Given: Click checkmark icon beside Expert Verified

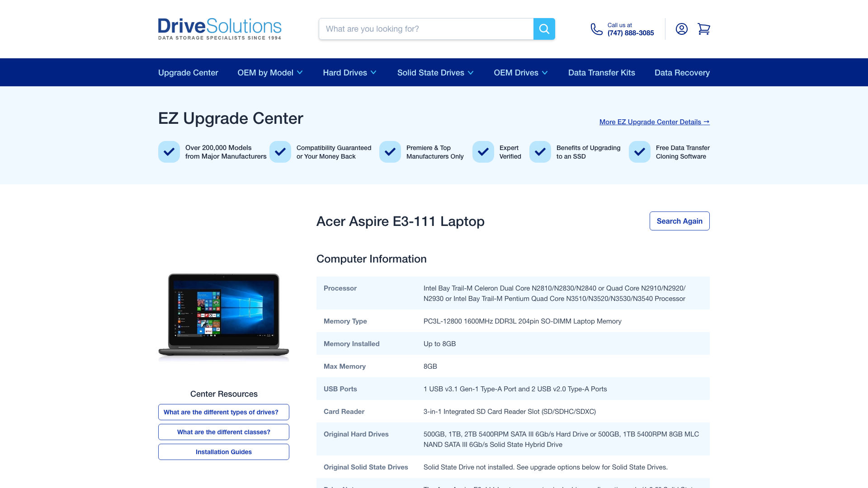Looking at the screenshot, I should pos(483,152).
